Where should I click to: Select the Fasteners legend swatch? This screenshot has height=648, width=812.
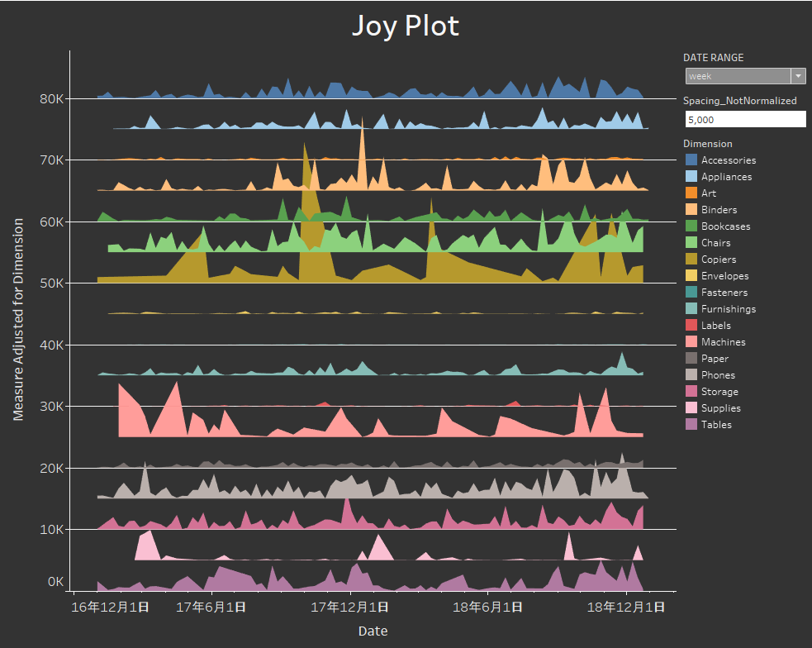pyautogui.click(x=692, y=292)
